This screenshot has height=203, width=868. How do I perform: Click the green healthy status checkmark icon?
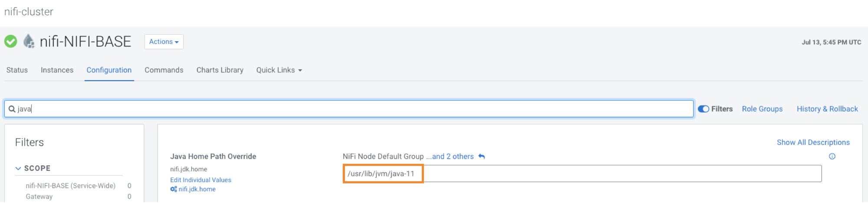tap(11, 42)
